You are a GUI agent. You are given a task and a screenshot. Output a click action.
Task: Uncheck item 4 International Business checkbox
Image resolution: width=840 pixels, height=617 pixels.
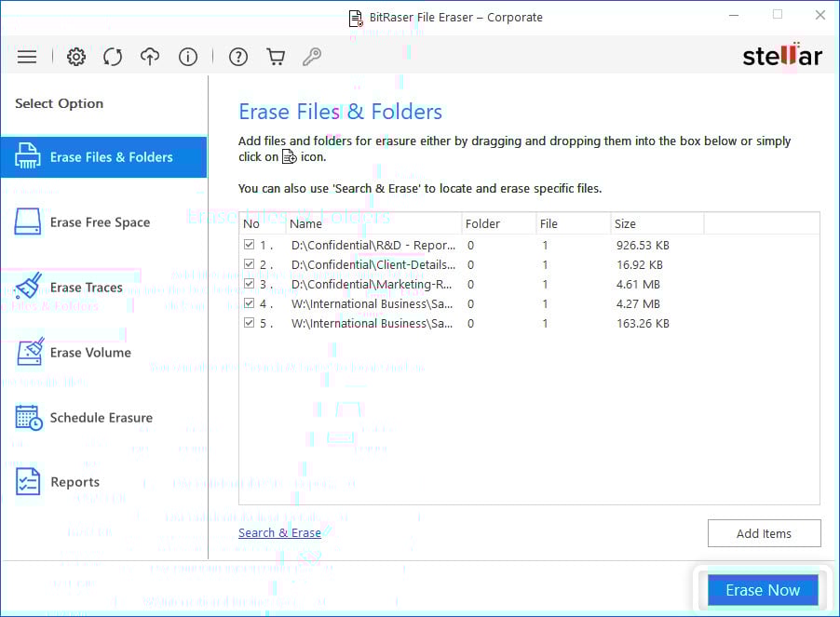point(249,303)
